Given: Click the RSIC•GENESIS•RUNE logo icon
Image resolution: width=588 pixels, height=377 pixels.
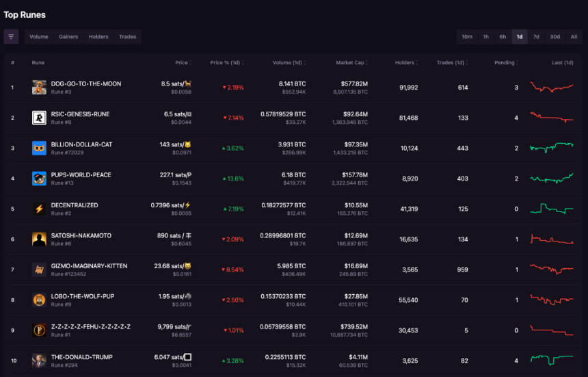Looking at the screenshot, I should 39,118.
